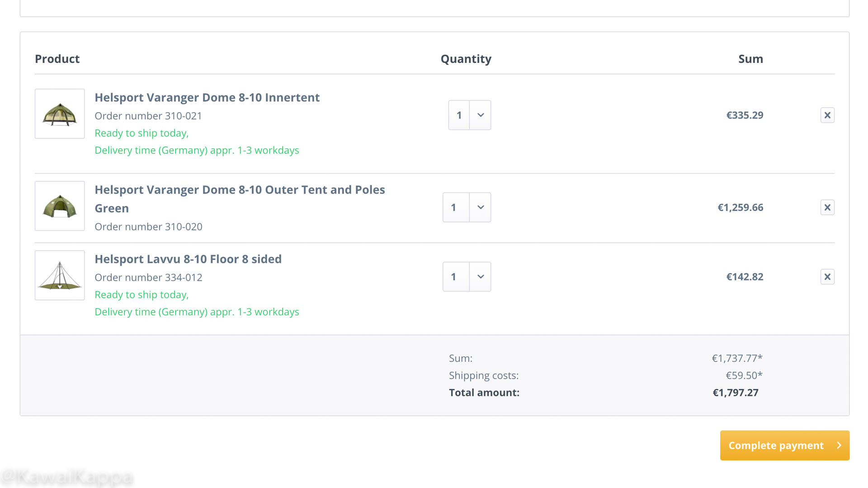The width and height of the screenshot is (868, 488).
Task: Remove Varanger Dome Innertent from cart
Action: (827, 115)
